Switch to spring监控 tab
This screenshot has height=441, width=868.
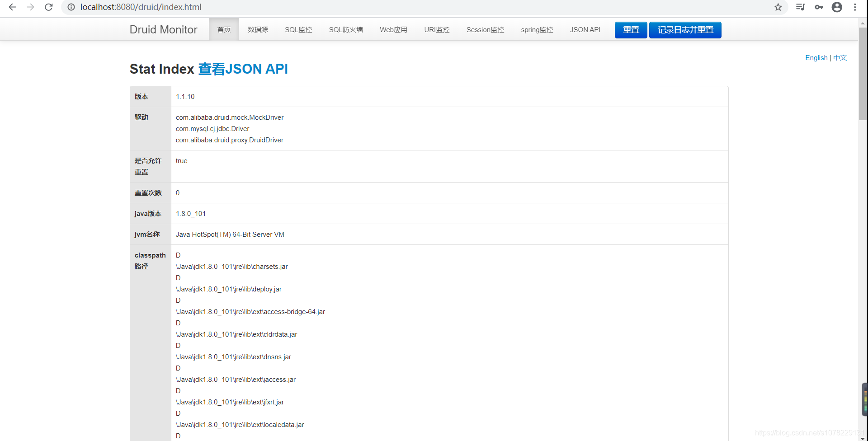pyautogui.click(x=537, y=29)
